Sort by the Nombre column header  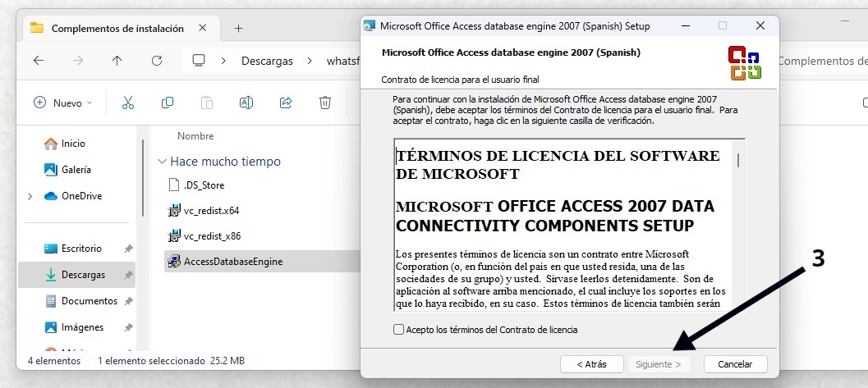click(195, 136)
